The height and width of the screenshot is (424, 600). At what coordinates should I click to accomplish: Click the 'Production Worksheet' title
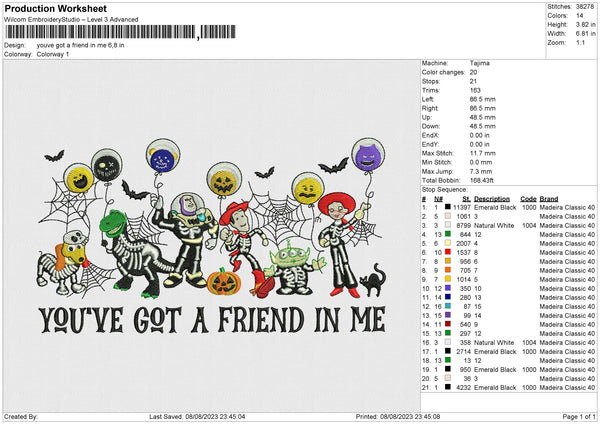pyautogui.click(x=55, y=8)
